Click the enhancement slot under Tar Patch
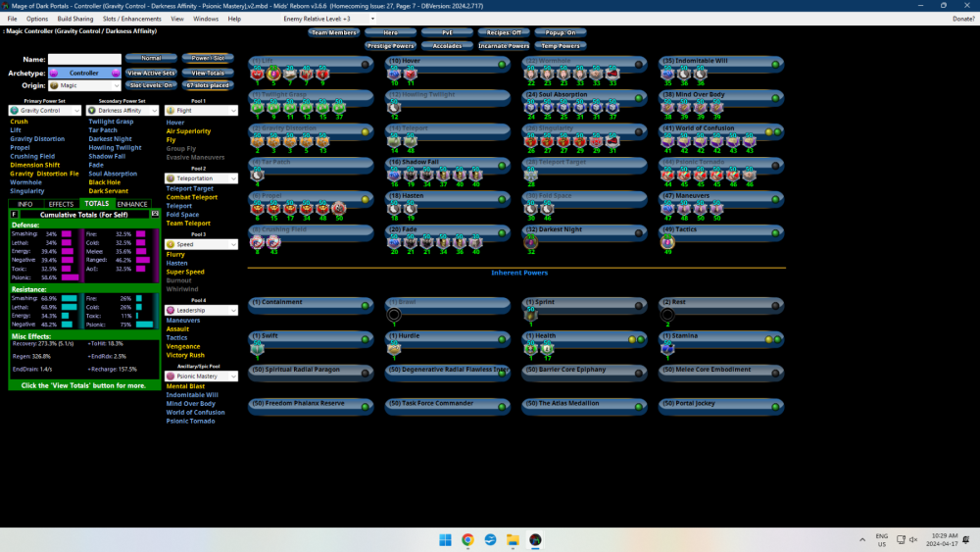980x552 pixels. [258, 174]
